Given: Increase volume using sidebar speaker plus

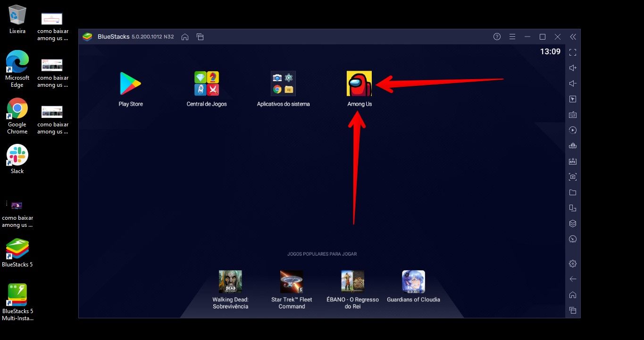Looking at the screenshot, I should tap(573, 68).
